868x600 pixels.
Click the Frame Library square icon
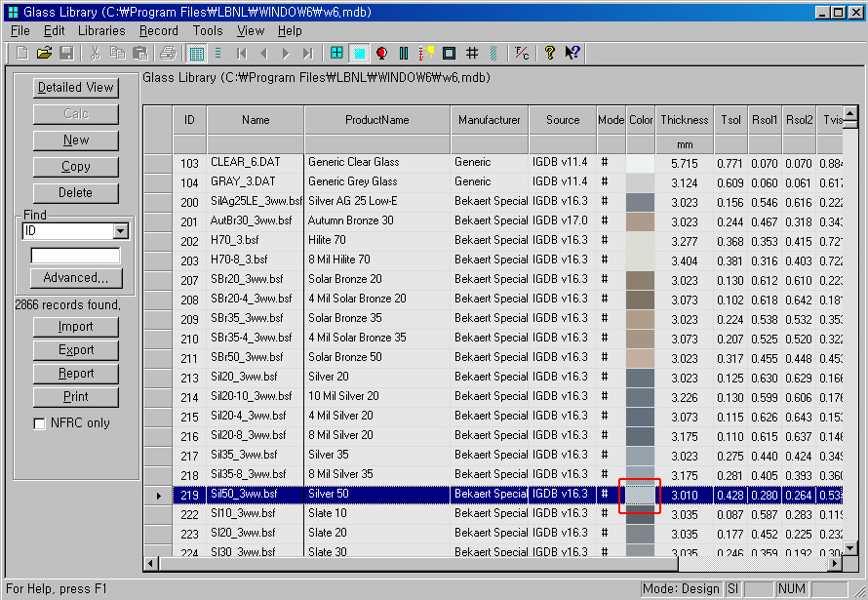coord(449,53)
